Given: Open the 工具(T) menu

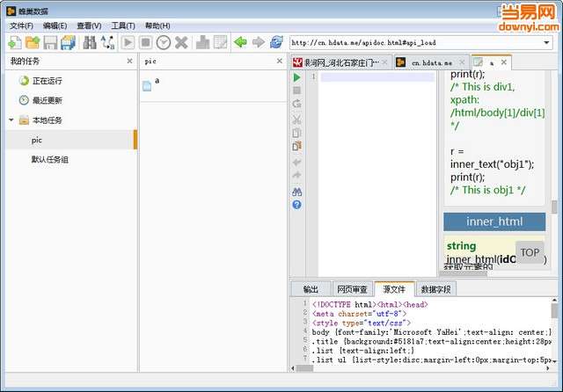Looking at the screenshot, I should coord(123,26).
